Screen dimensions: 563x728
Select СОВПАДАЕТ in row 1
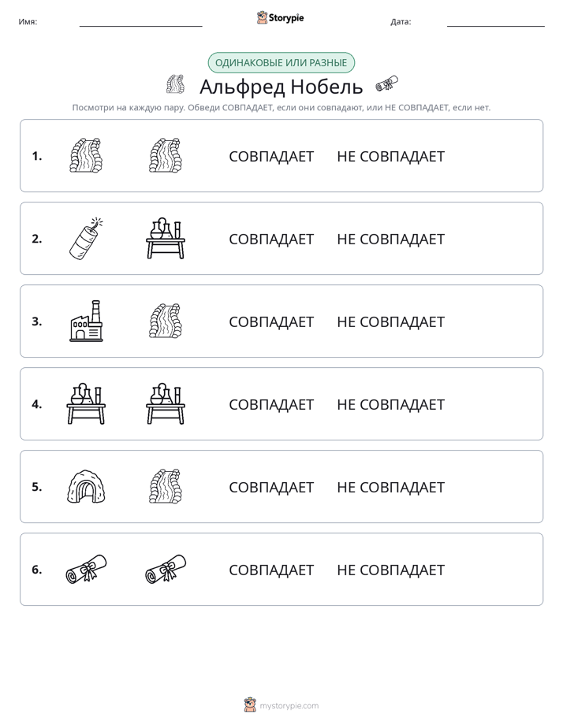click(x=271, y=157)
